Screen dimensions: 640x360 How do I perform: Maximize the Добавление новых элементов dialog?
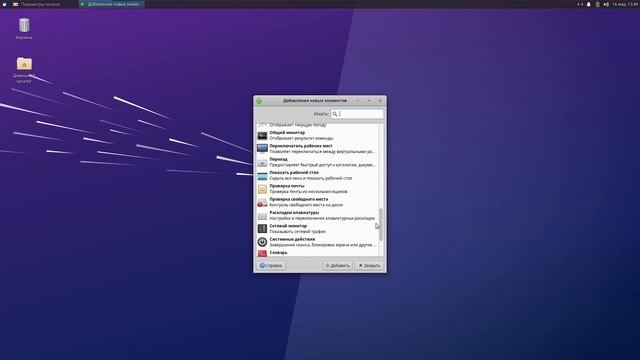(369, 100)
